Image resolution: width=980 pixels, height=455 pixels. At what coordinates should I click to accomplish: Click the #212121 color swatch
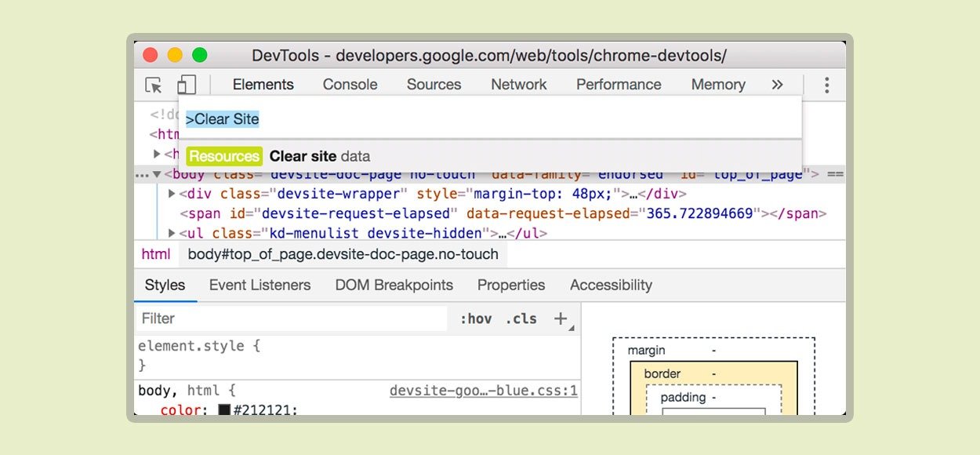[224, 409]
